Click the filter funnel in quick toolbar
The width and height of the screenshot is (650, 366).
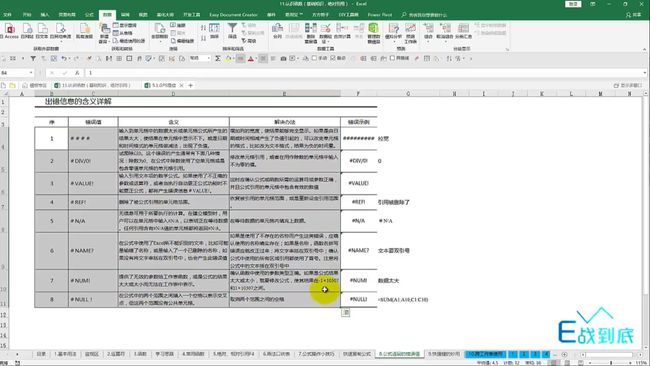(x=33, y=58)
